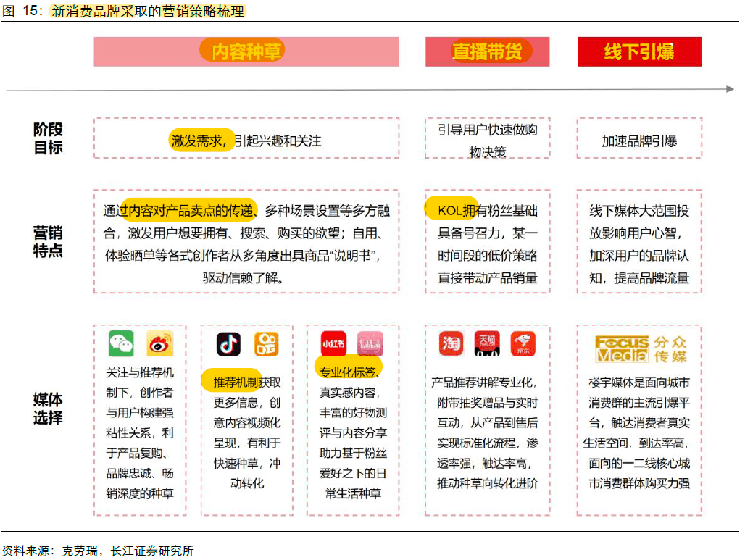
Task: Open the red Xiaohongshu (小红书) icon
Action: pos(333,343)
